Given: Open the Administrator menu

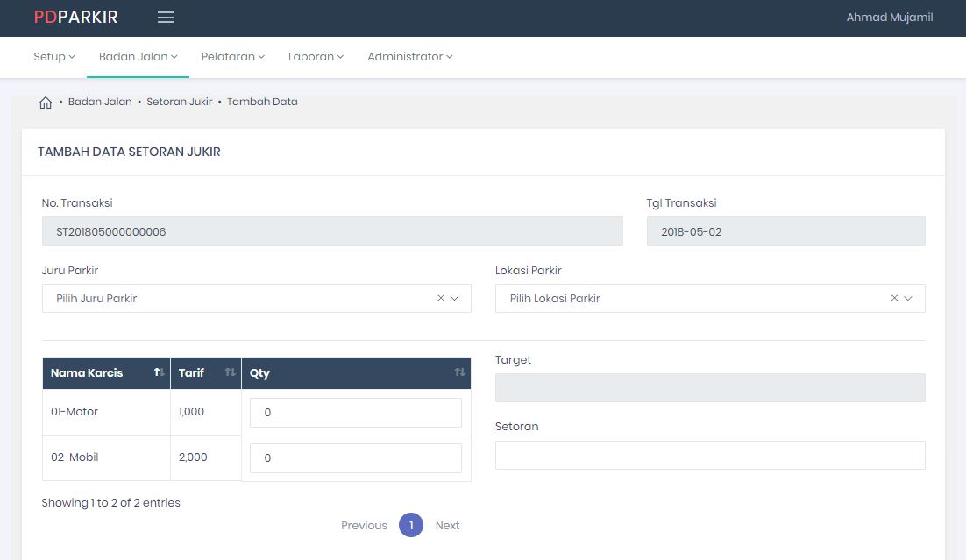Looking at the screenshot, I should pos(409,57).
